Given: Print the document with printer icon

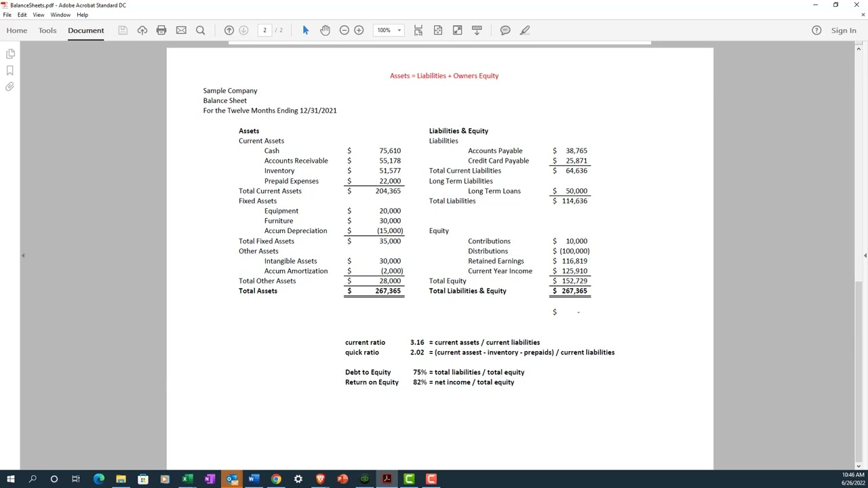Looking at the screenshot, I should (x=161, y=30).
